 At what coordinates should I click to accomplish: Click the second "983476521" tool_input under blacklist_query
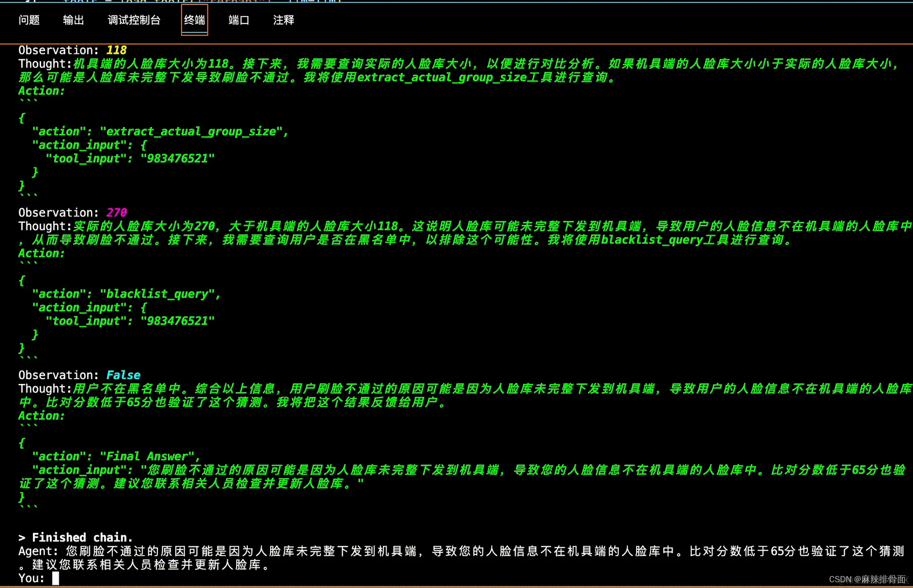(177, 321)
